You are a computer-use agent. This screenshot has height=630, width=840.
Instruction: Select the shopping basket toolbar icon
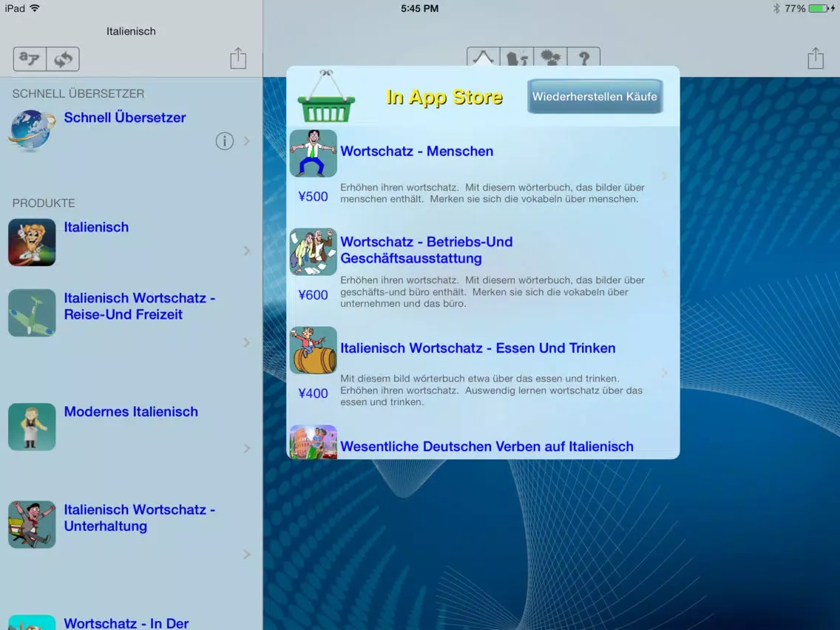483,58
